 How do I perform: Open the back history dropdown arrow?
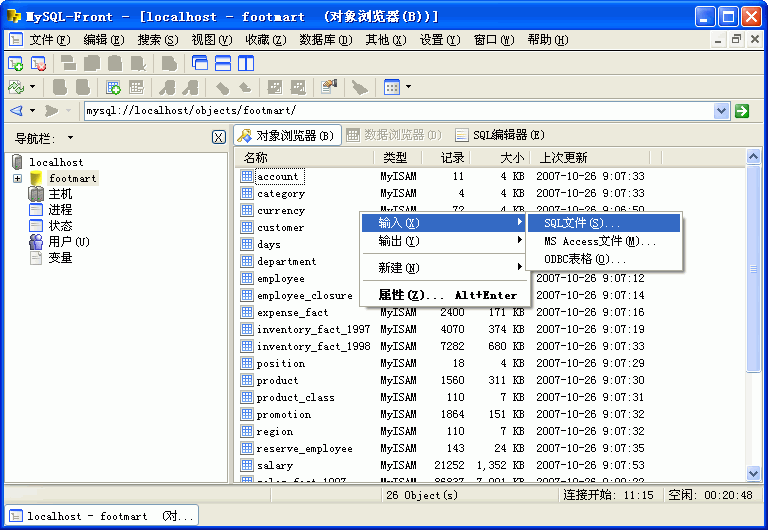(x=32, y=111)
